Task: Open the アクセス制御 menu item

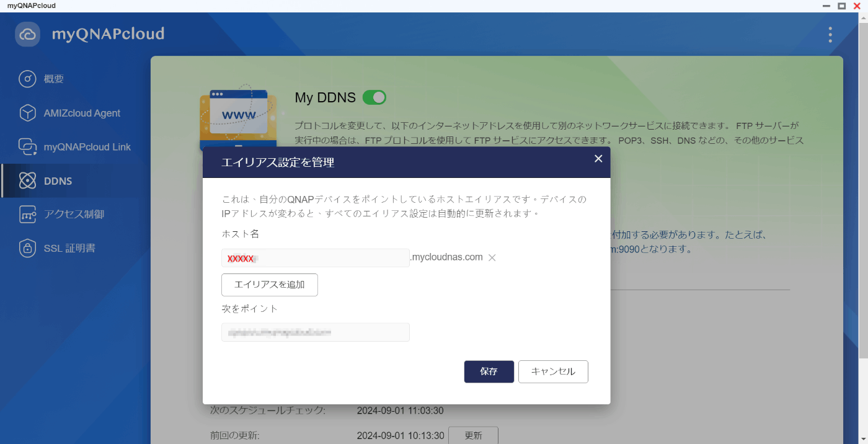Action: (x=75, y=215)
